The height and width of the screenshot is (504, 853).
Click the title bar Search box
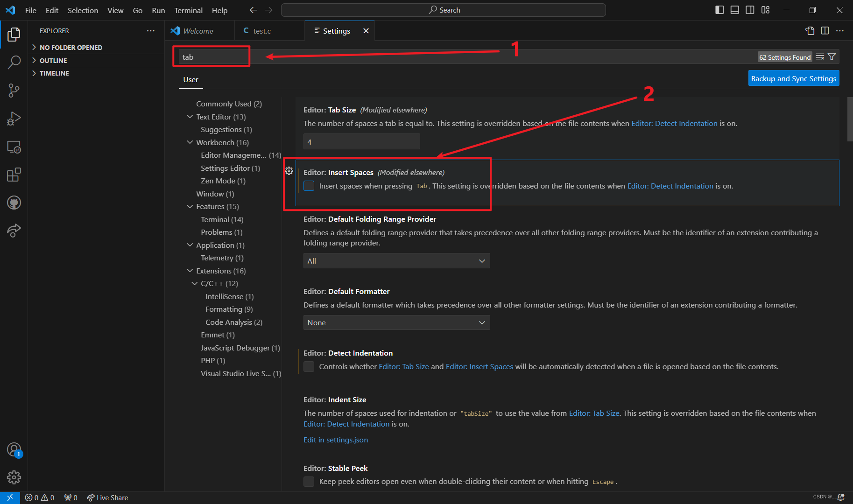click(x=443, y=10)
